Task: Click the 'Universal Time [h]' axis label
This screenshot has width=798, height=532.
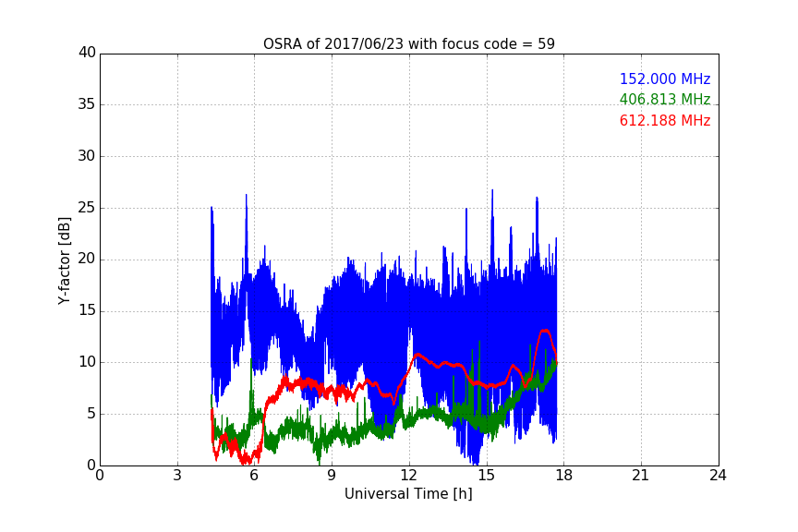Action: coord(408,494)
